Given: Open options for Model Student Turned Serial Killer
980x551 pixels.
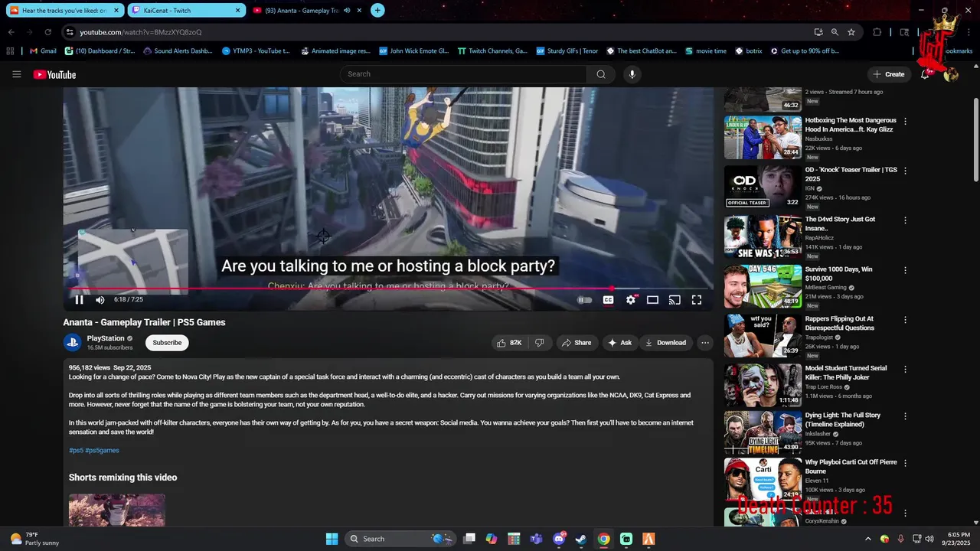Looking at the screenshot, I should pyautogui.click(x=906, y=369).
